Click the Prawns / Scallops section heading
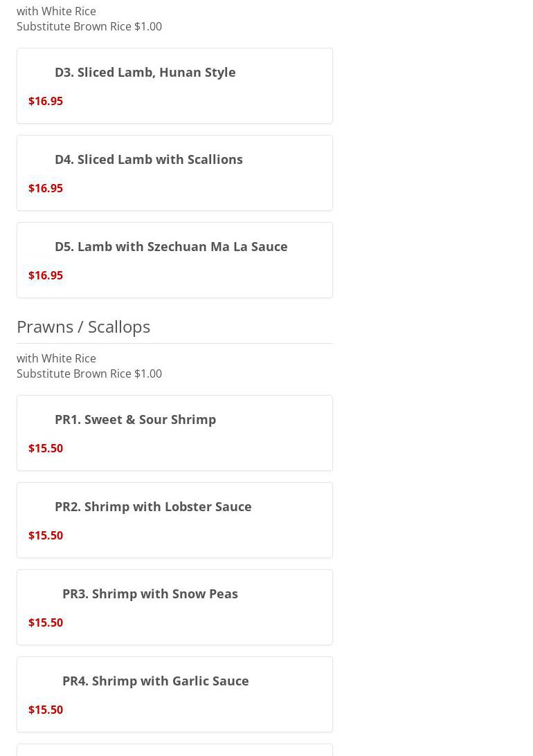The height and width of the screenshot is (756, 533). point(83,326)
